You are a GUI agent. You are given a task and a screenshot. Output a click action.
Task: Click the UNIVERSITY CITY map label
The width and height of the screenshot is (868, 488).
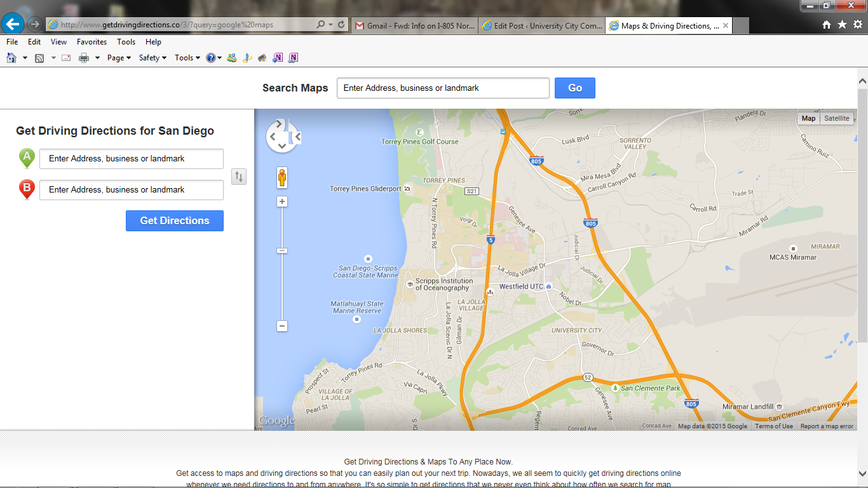click(x=576, y=330)
